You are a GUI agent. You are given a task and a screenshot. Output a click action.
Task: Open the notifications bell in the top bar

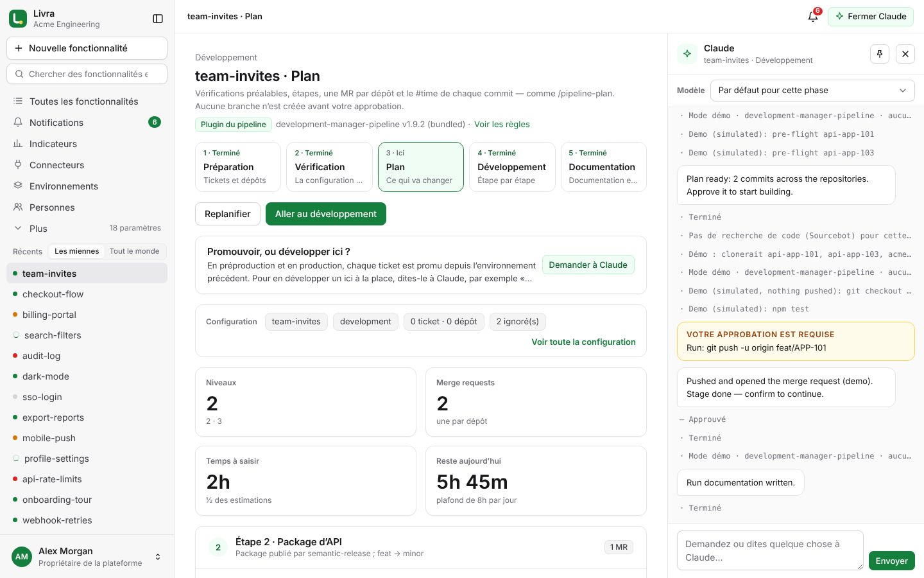[x=813, y=17]
